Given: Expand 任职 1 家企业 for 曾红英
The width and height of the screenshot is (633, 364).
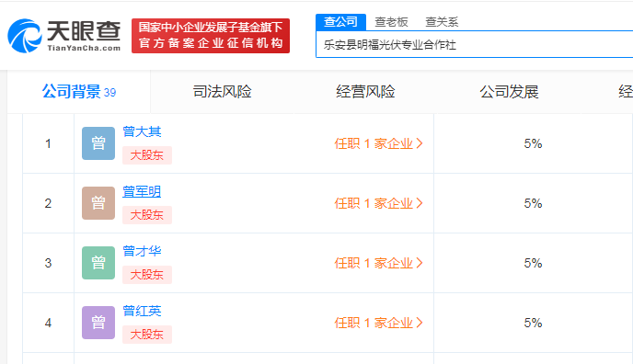Looking at the screenshot, I should [x=378, y=323].
